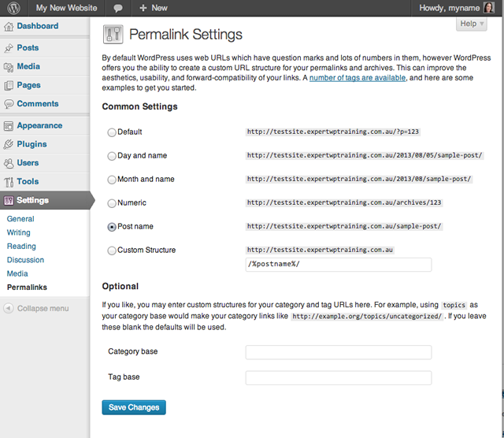Click the Posts pushpin icon
The image size is (504, 438).
point(9,48)
